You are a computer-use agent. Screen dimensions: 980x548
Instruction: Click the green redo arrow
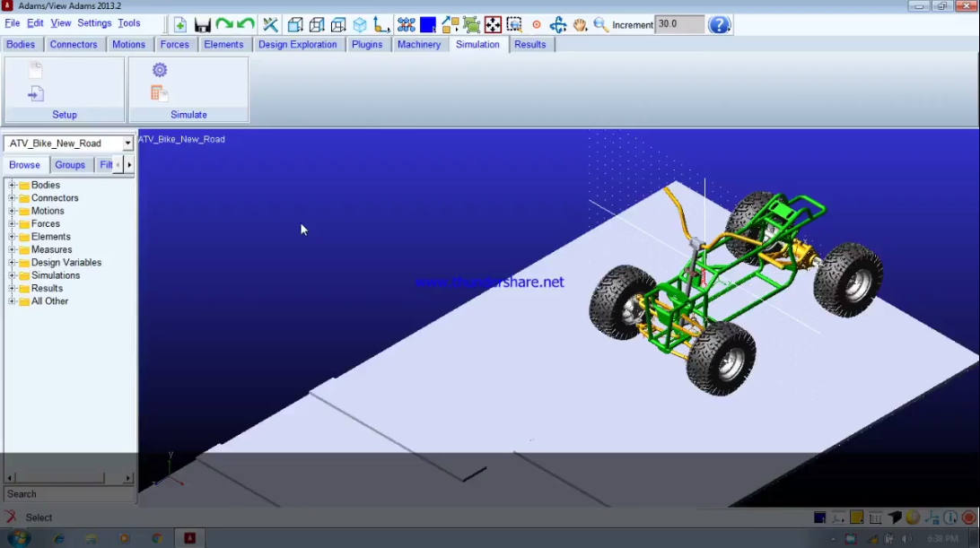tap(223, 25)
